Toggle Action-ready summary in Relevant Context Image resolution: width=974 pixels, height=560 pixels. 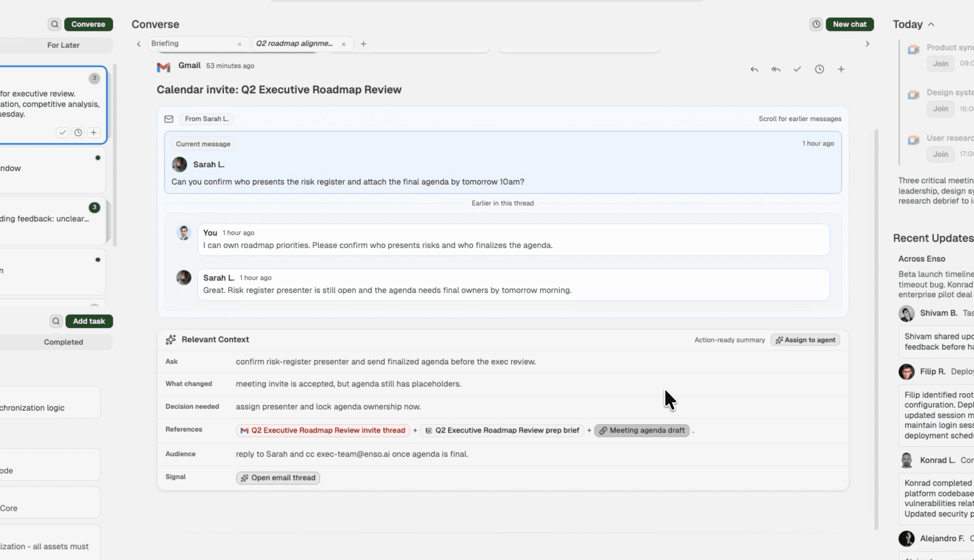pos(729,340)
